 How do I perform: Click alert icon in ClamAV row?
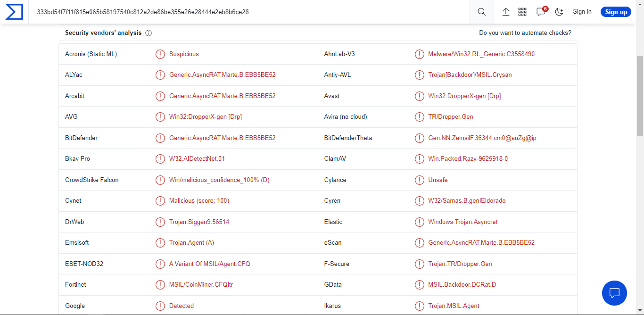click(420, 159)
